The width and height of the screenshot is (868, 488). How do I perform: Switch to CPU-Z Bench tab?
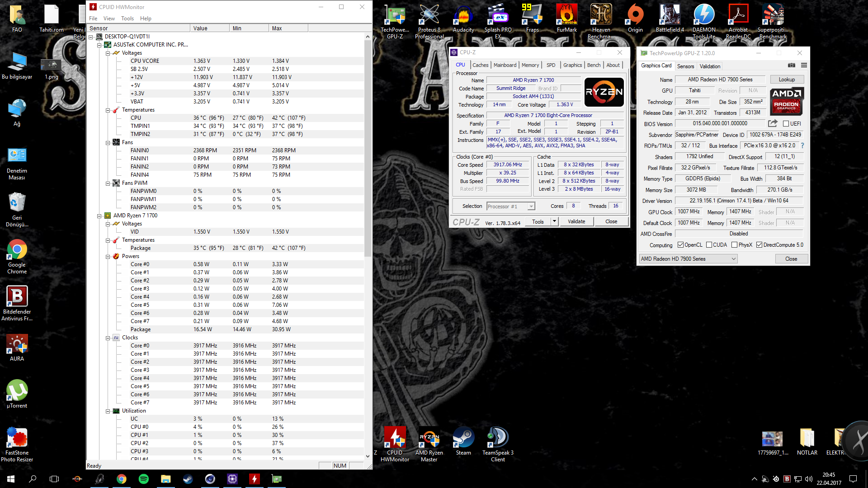[x=594, y=65]
